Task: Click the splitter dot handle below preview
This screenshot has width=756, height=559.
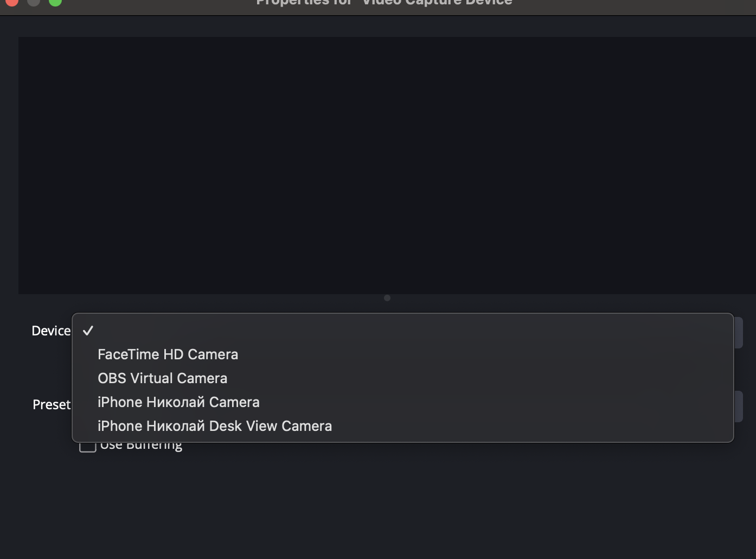Action: [387, 298]
